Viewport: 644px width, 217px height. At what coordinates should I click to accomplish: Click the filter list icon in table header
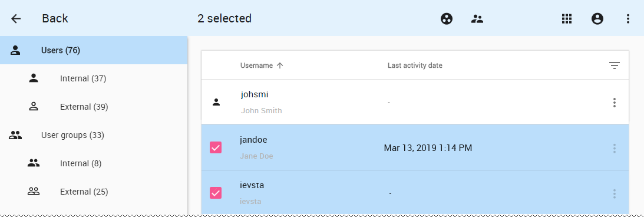(614, 65)
